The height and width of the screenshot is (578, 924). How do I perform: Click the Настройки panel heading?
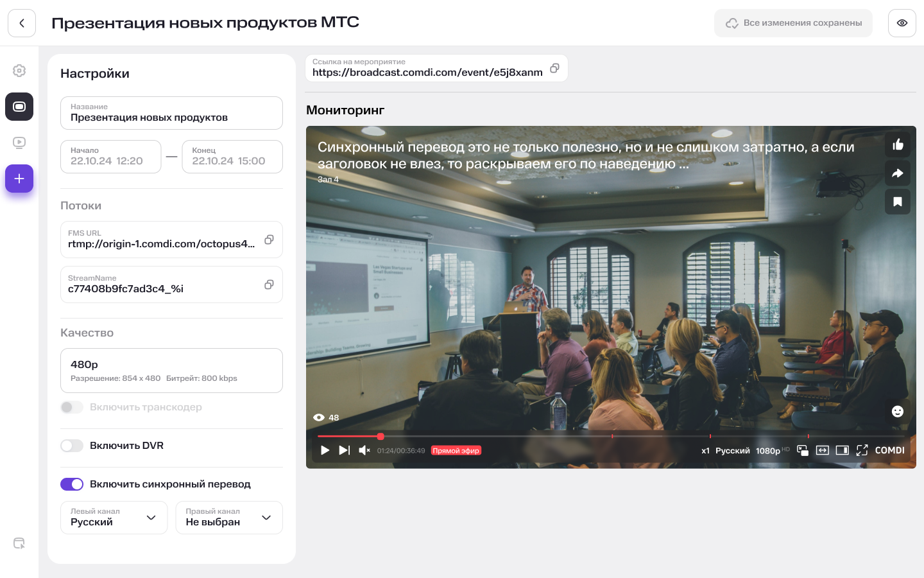[95, 74]
